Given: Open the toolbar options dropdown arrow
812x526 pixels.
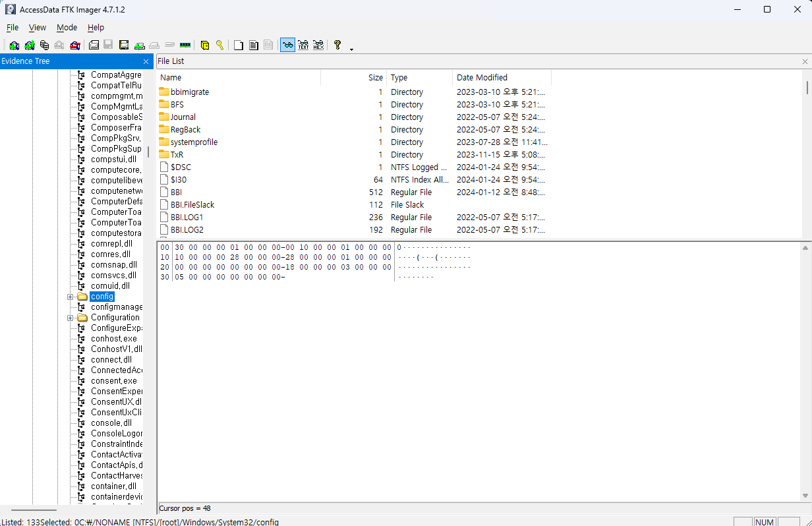Looking at the screenshot, I should coord(351,49).
